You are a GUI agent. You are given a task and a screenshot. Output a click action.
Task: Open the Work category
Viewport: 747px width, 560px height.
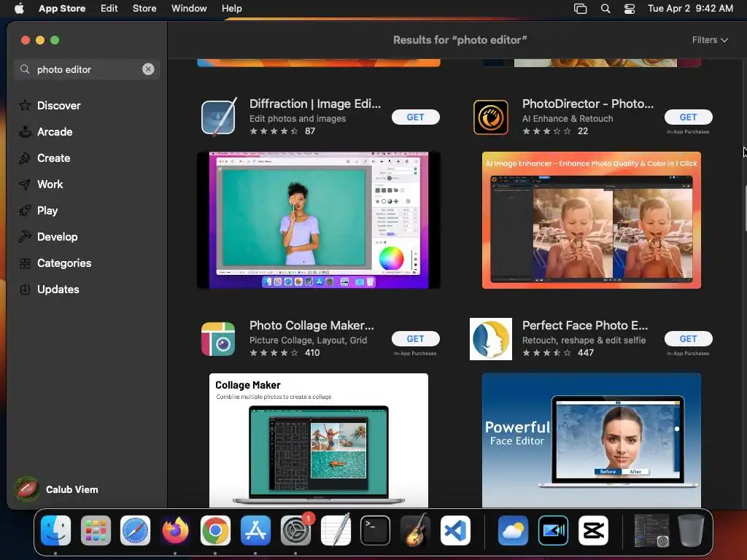[x=41, y=184]
